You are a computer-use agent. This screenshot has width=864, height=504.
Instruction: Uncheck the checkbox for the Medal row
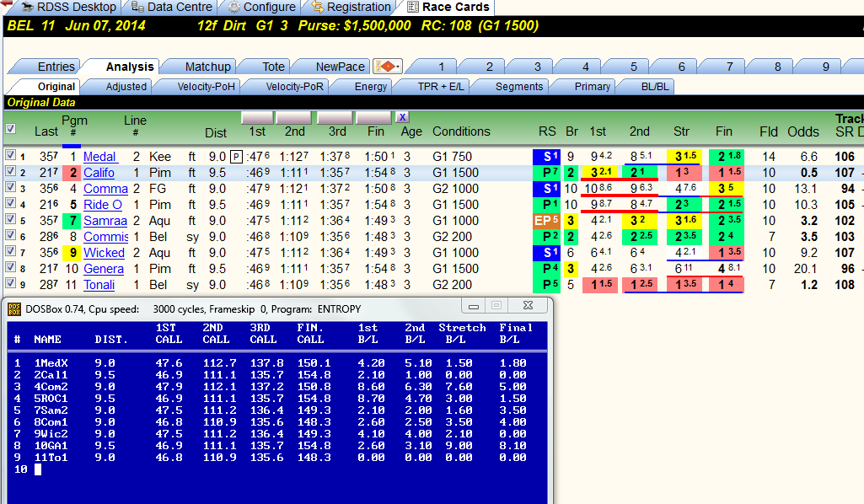(10, 156)
